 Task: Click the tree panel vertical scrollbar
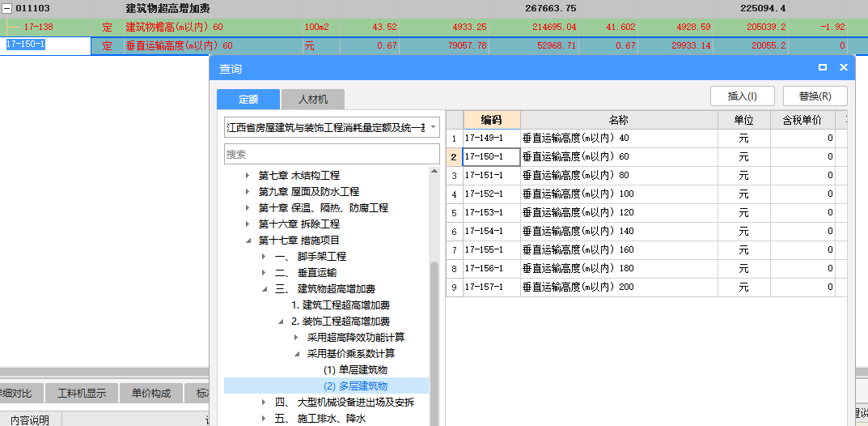pos(434,343)
